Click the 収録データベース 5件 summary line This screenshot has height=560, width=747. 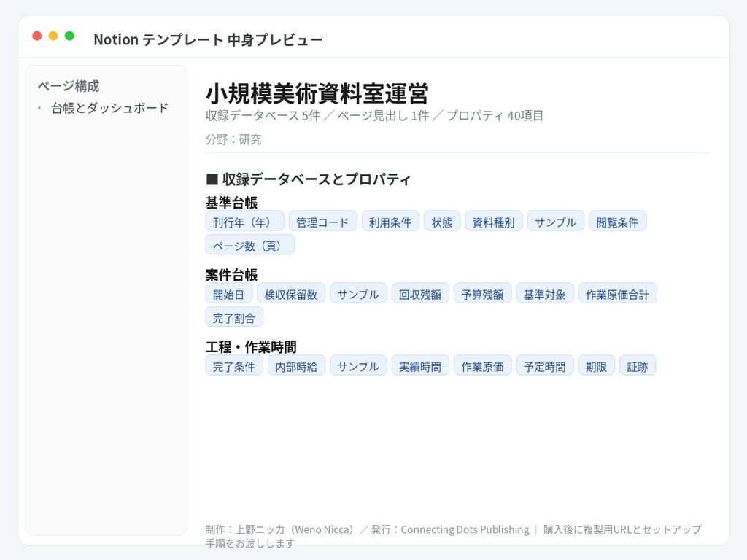pos(374,116)
